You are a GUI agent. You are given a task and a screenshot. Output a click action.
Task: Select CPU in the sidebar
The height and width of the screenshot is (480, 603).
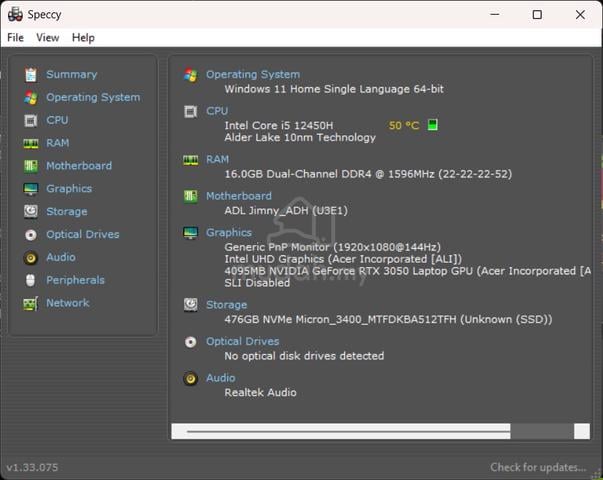tap(57, 120)
